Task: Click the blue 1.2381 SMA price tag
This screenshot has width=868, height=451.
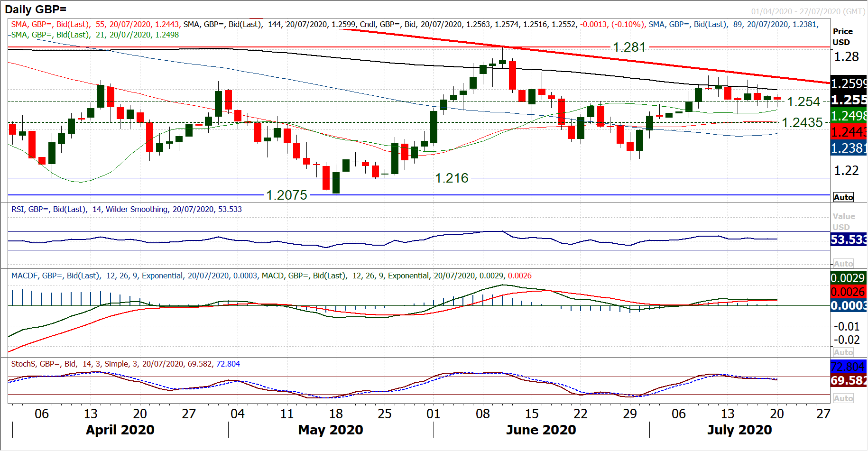Action: tap(849, 148)
